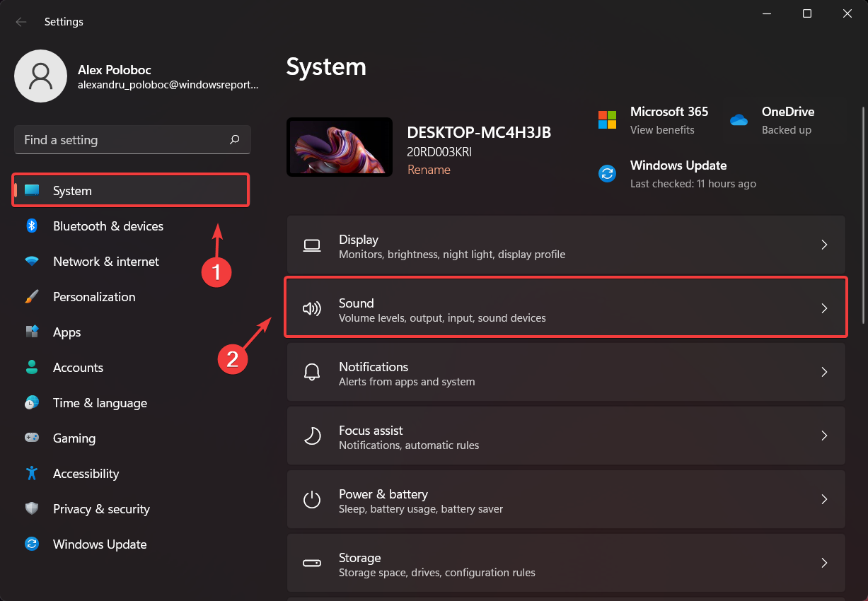Click the Network & internet globe icon
Screen dimensions: 868x601
[32, 261]
